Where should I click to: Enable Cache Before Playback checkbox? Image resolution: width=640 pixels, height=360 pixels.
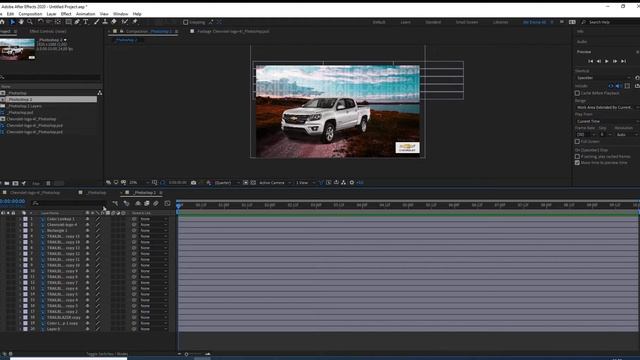pyautogui.click(x=577, y=93)
